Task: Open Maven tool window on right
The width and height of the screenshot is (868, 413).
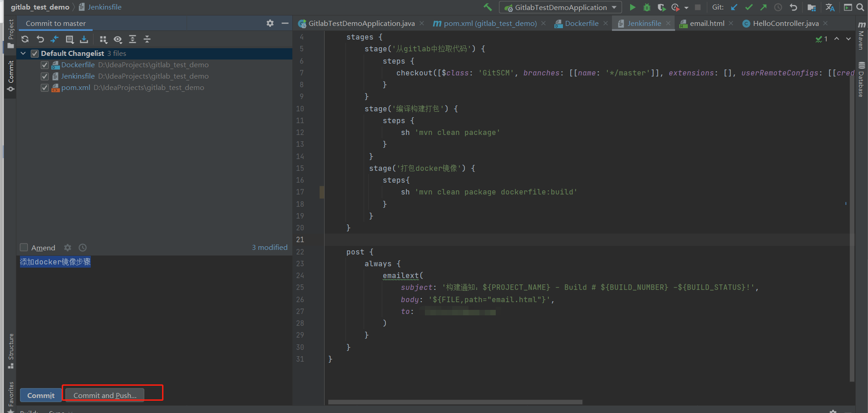Action: pos(861,35)
